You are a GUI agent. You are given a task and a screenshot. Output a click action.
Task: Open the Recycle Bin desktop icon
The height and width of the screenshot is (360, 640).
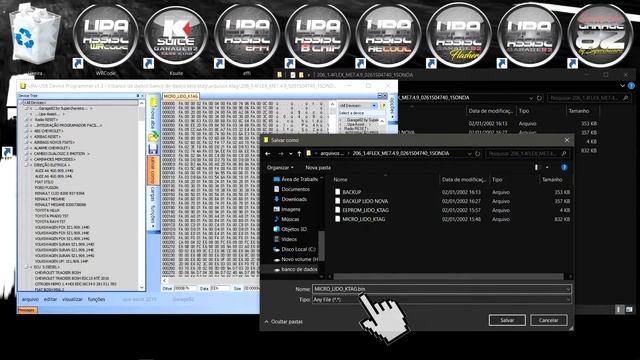(34, 35)
